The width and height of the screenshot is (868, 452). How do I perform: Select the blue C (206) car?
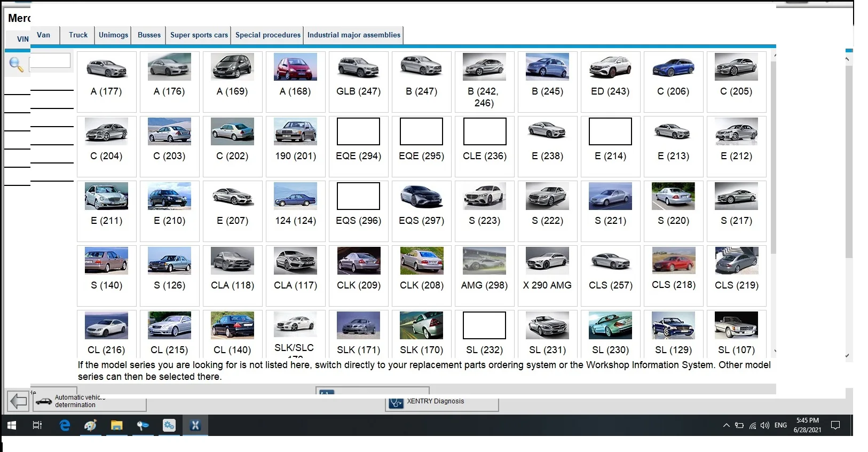tap(674, 82)
